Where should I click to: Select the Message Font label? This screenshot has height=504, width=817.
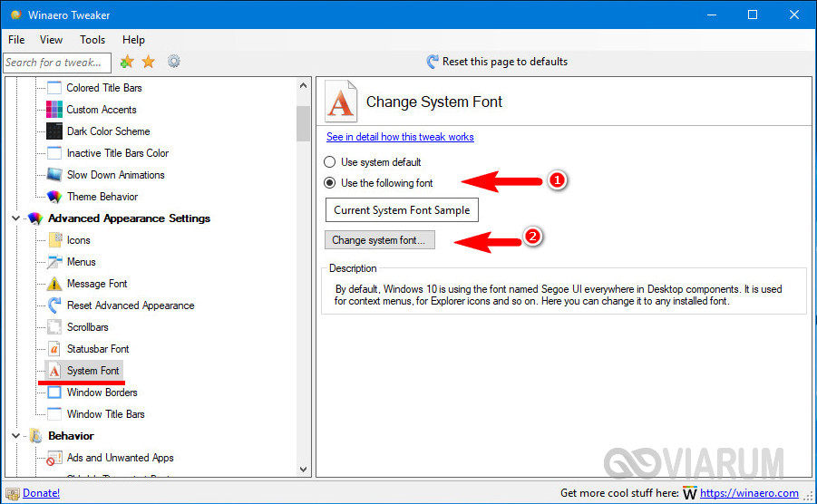point(97,284)
